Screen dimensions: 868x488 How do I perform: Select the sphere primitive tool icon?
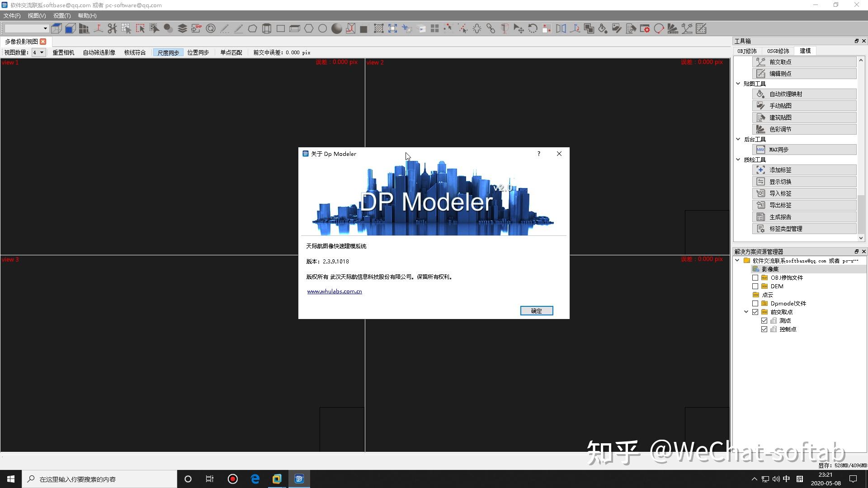(336, 28)
